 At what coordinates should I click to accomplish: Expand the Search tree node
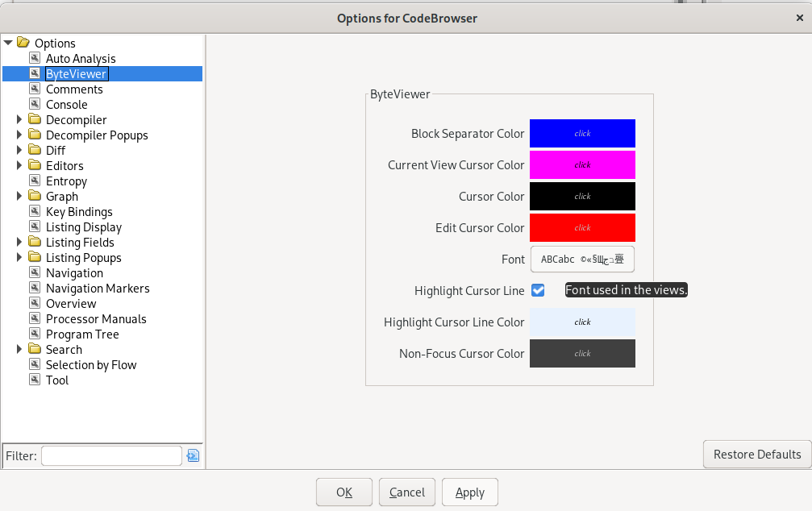(19, 349)
